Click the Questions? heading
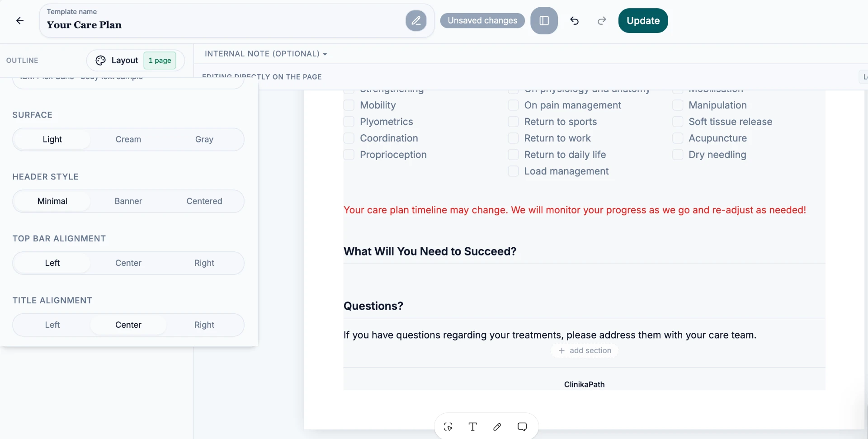The height and width of the screenshot is (439, 868). [373, 306]
